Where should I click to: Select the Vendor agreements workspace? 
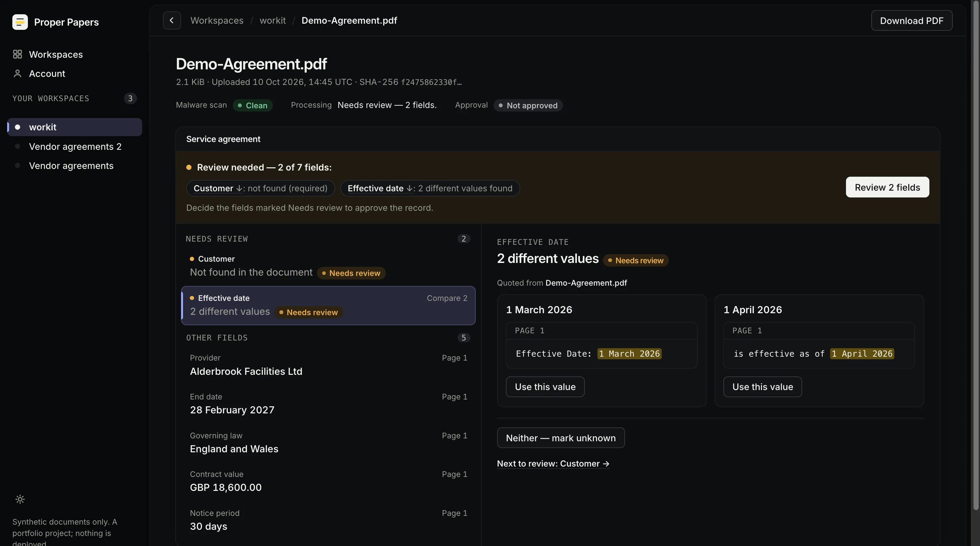(75, 166)
